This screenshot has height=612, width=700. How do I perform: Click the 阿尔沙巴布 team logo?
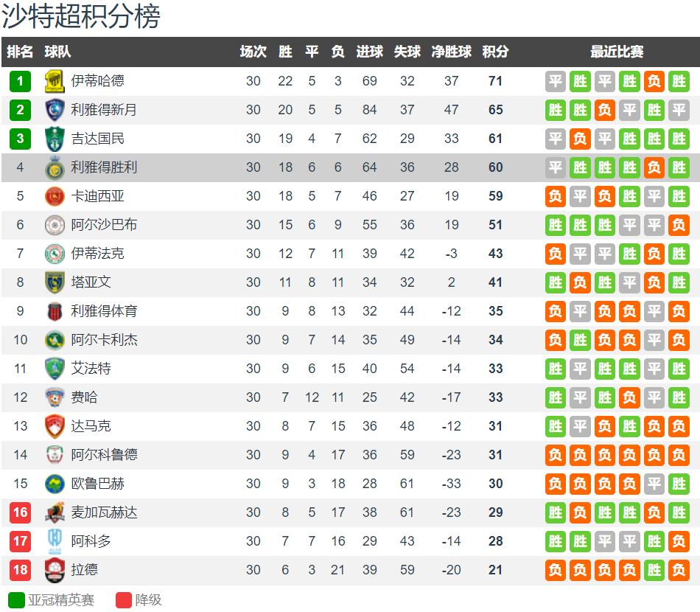55,225
